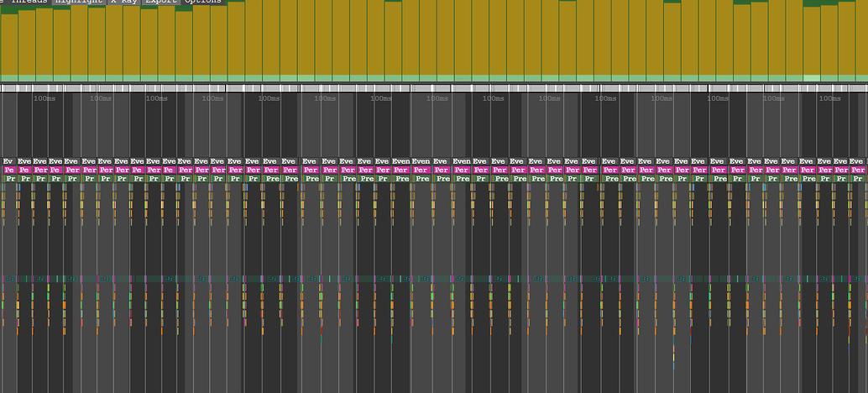868x393 pixels.
Task: Open the Threads menu
Action: click(x=29, y=2)
